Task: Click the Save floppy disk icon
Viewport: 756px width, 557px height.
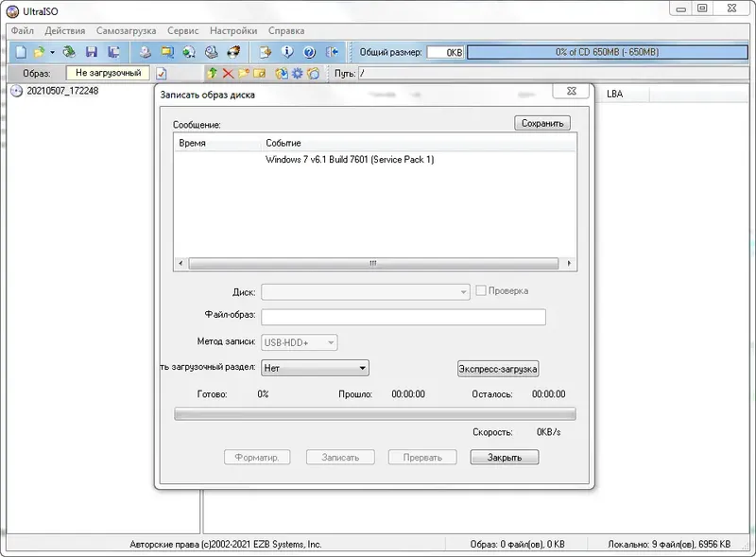Action: pos(91,52)
